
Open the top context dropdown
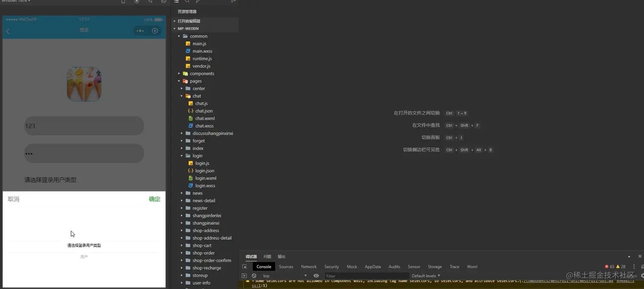point(285,276)
